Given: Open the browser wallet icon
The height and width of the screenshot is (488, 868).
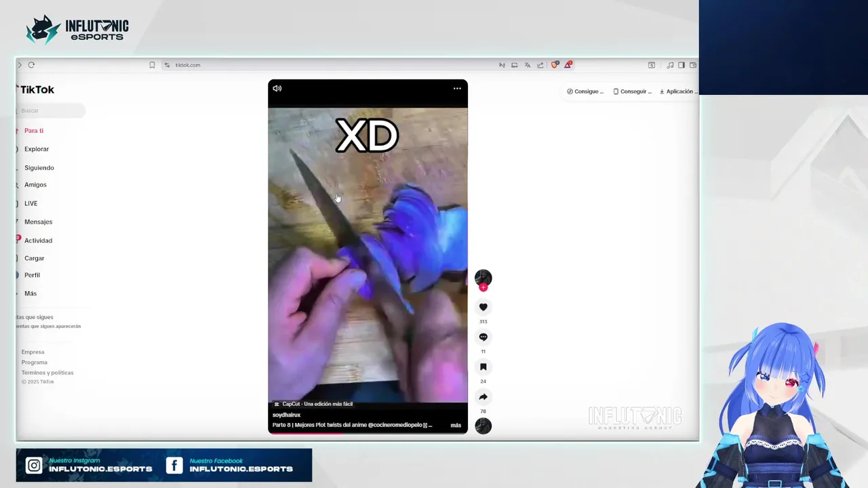Looking at the screenshot, I should [693, 65].
